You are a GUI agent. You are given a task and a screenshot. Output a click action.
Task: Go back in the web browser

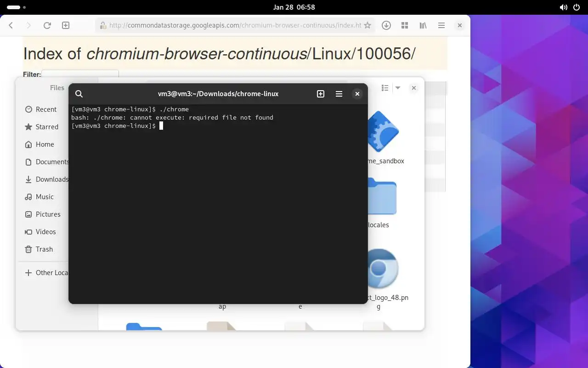point(11,25)
